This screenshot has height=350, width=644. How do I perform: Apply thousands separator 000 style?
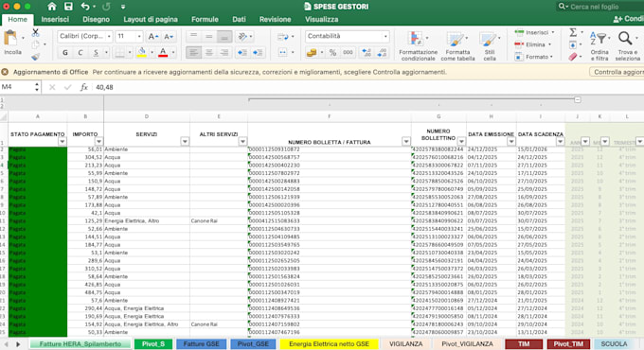[x=348, y=53]
